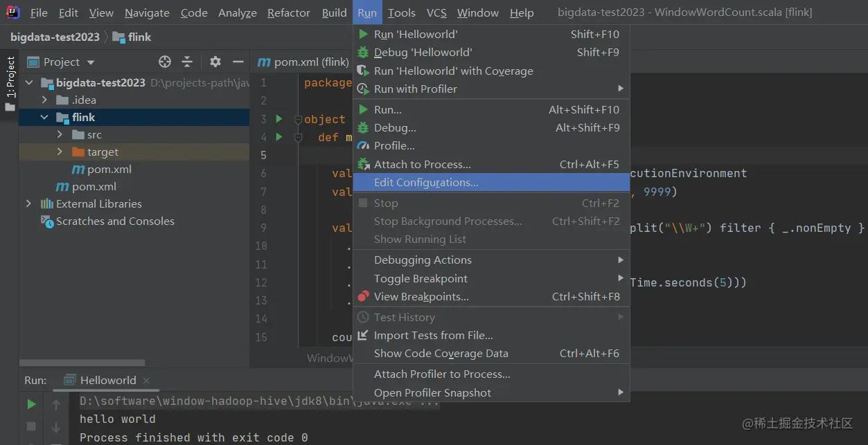868x445 pixels.
Task: Choose Profile... menu entry
Action: click(491, 145)
